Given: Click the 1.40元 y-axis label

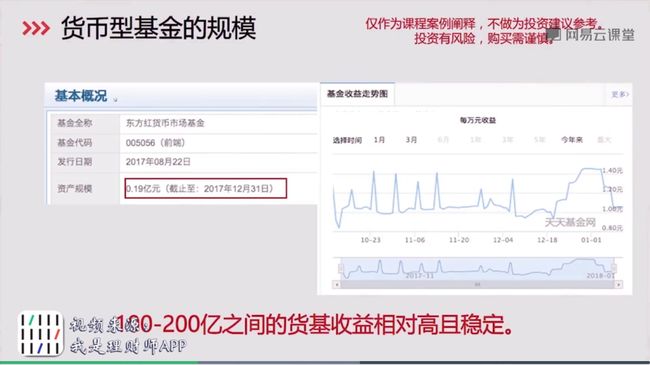Looking at the screenshot, I should point(613,170).
